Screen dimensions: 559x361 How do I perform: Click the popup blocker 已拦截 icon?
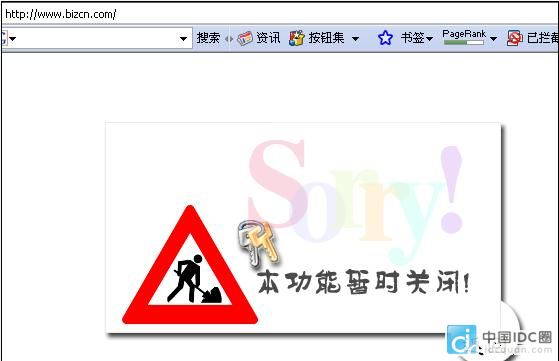pos(514,38)
